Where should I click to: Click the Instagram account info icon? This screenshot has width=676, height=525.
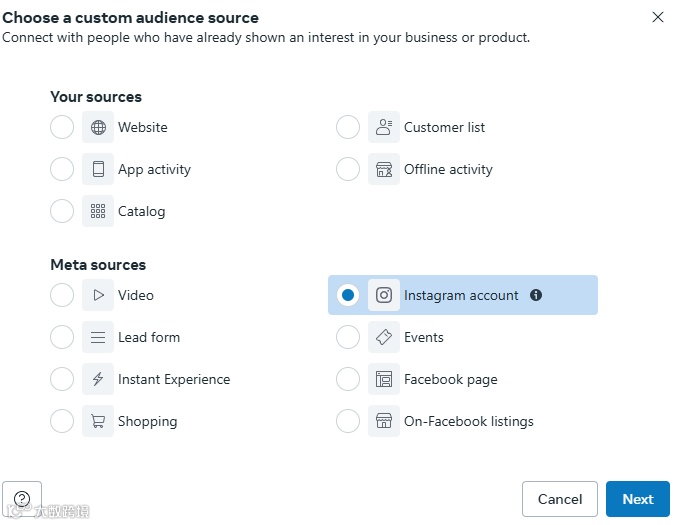[536, 296]
